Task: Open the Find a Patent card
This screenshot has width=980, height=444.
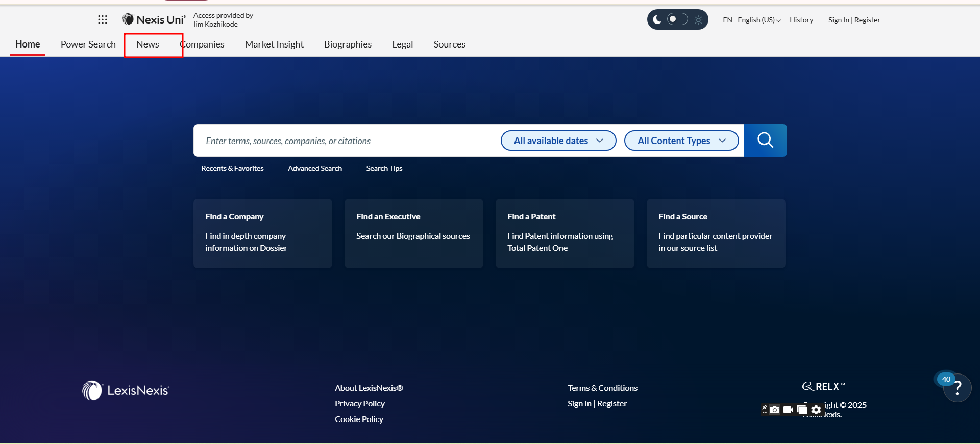Action: 565,233
